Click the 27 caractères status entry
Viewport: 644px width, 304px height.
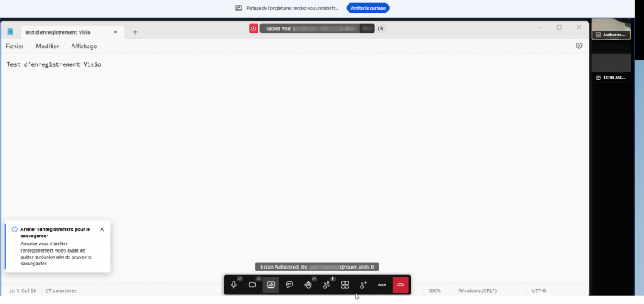pos(61,290)
